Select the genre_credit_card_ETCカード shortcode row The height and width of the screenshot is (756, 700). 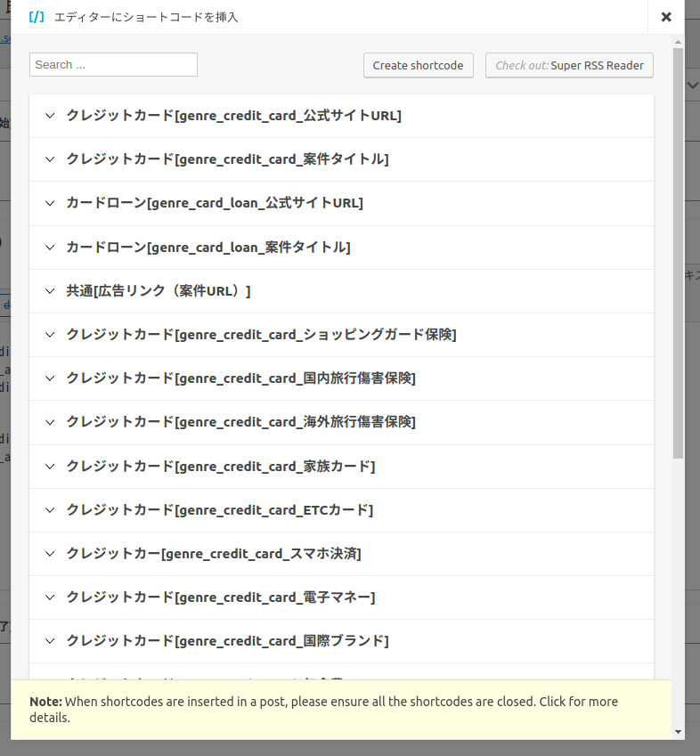coord(219,510)
